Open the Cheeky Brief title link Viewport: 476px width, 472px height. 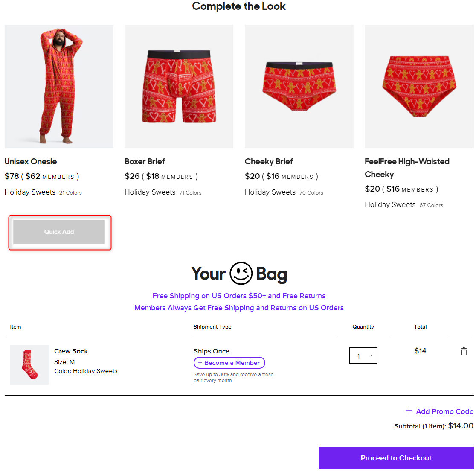(269, 162)
